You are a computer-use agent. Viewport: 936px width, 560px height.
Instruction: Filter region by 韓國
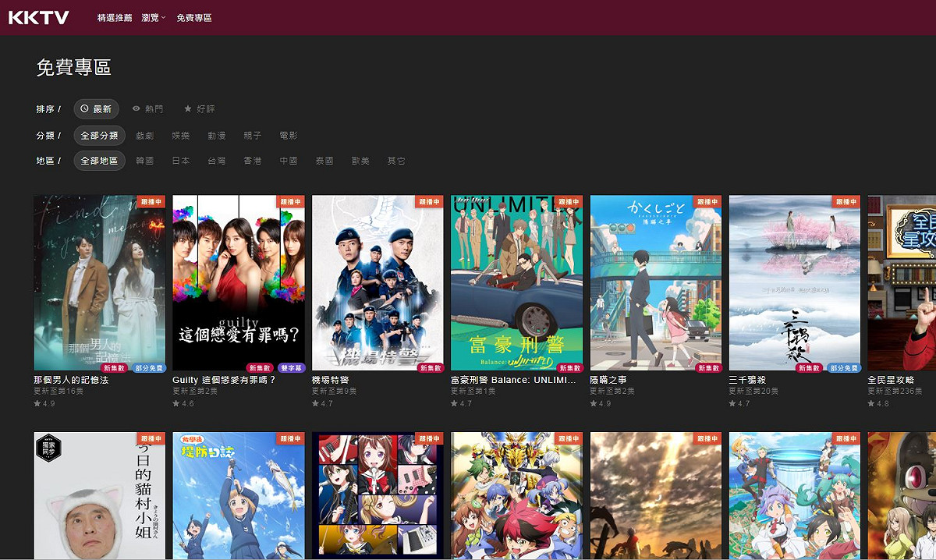click(x=144, y=161)
